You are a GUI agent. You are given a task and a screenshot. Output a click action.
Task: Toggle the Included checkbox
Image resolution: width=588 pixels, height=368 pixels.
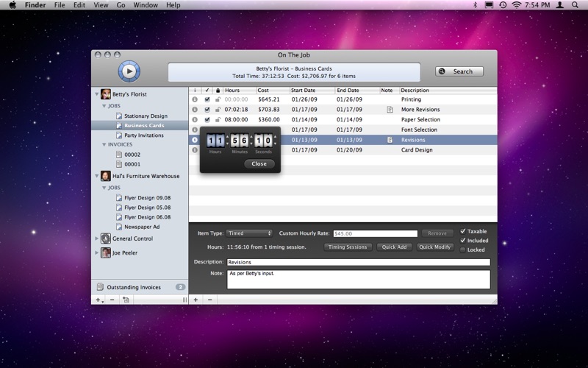[463, 241]
